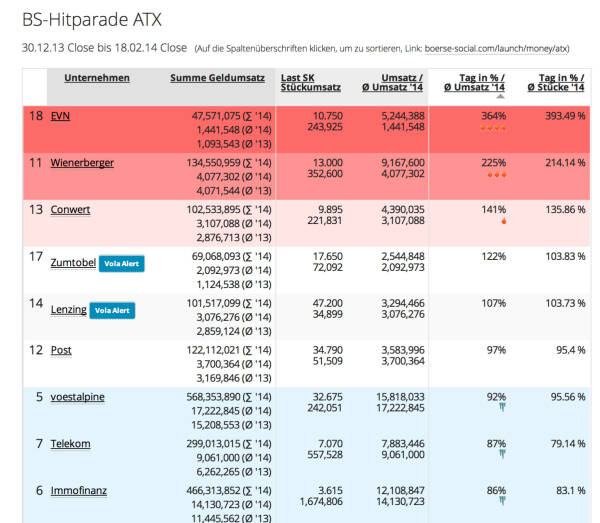Sort by the Summe Geldumsatz column header
Image resolution: width=600 pixels, height=523 pixels.
[x=217, y=78]
